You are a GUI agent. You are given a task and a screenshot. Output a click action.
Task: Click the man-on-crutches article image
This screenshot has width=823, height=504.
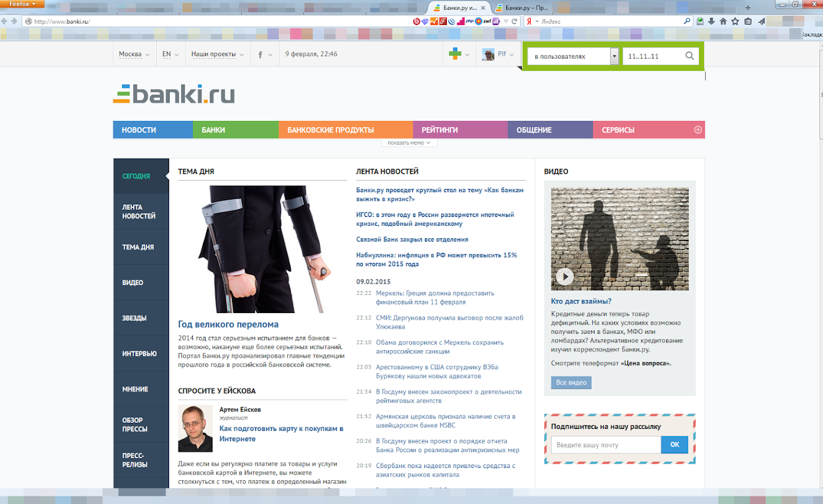tap(263, 250)
